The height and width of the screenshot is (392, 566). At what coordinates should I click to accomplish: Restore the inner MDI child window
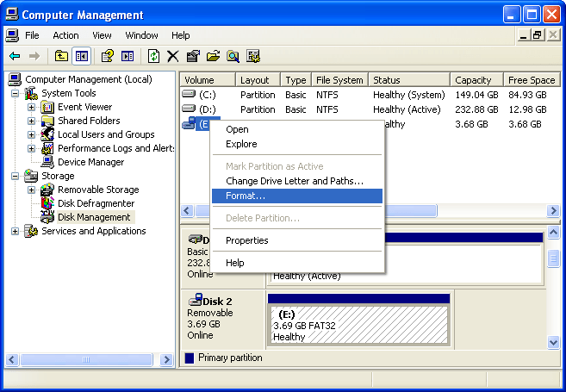(x=537, y=35)
